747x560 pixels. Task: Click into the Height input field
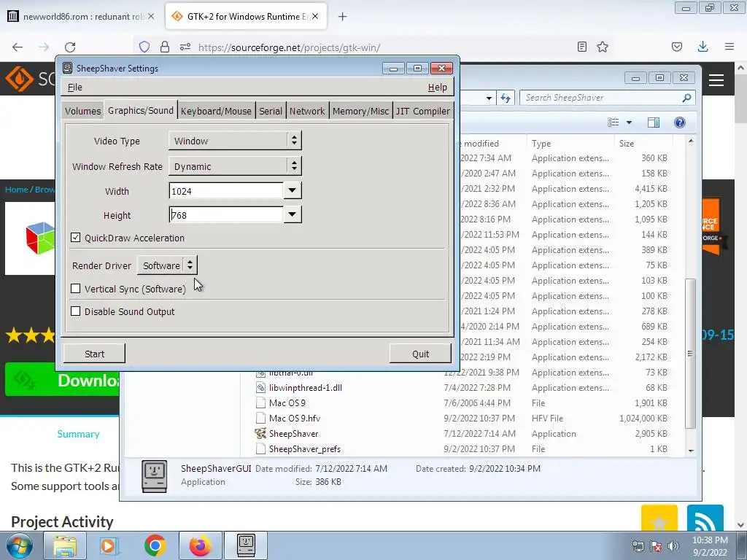226,215
